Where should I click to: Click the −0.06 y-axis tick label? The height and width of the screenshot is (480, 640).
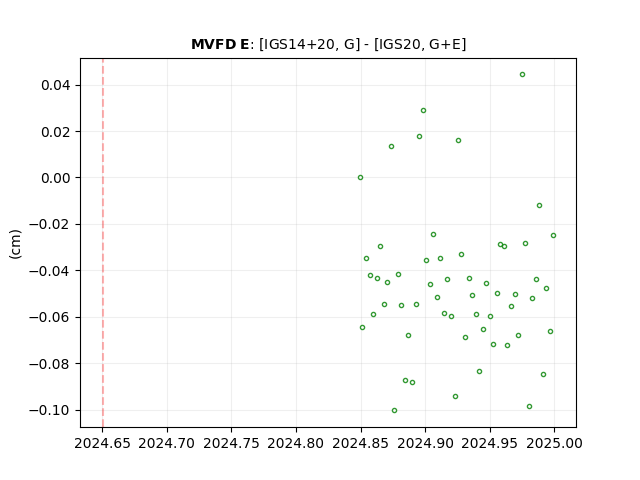pos(50,317)
